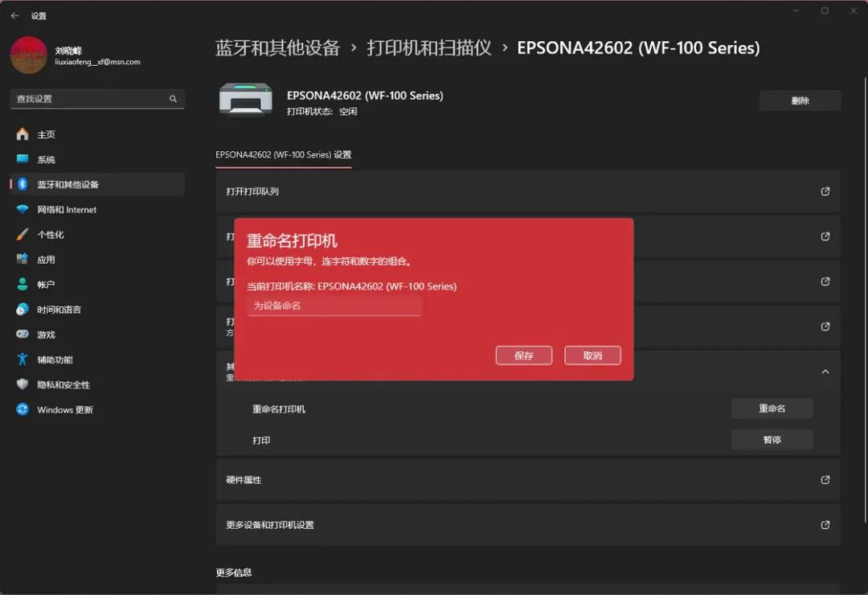Click the 重命名 button

[772, 408]
